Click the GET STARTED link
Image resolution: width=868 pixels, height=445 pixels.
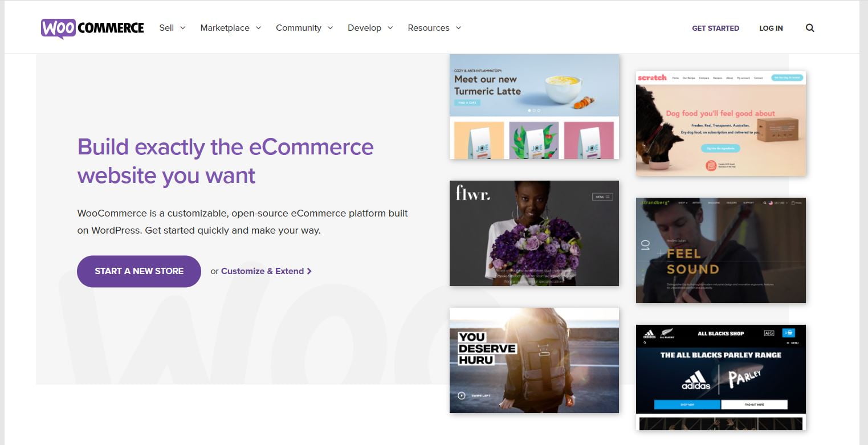(715, 28)
